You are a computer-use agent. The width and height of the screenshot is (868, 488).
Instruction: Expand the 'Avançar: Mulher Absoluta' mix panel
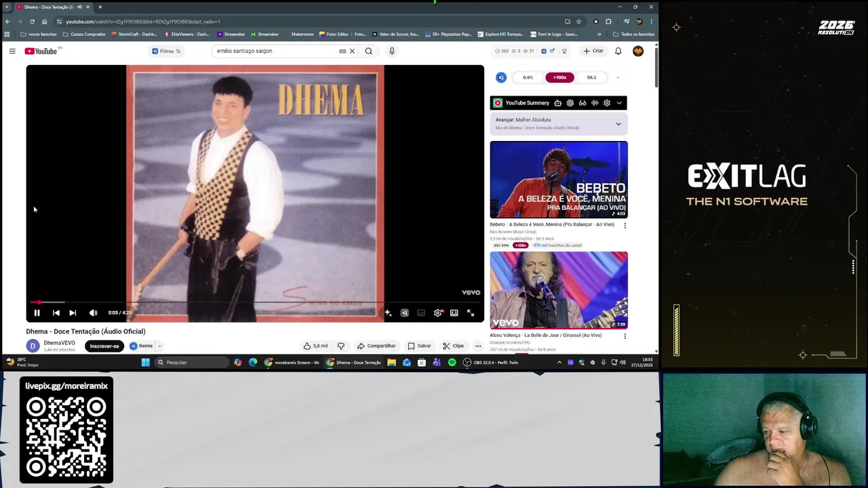pyautogui.click(x=618, y=124)
